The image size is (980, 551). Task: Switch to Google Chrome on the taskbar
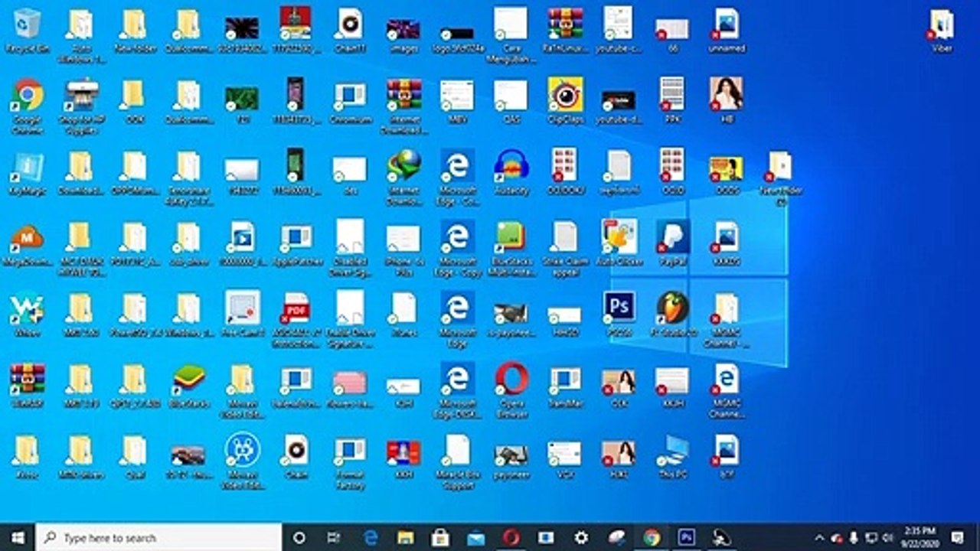pos(652,537)
